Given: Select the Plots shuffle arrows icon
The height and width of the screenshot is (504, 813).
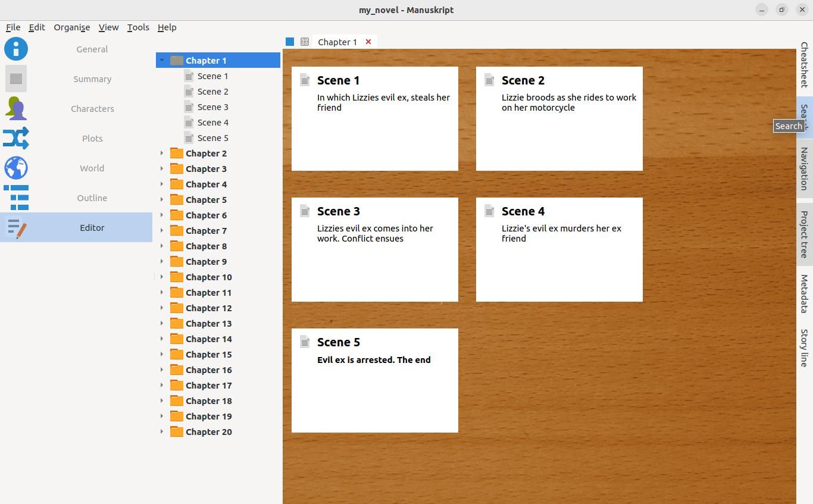Looking at the screenshot, I should [16, 138].
